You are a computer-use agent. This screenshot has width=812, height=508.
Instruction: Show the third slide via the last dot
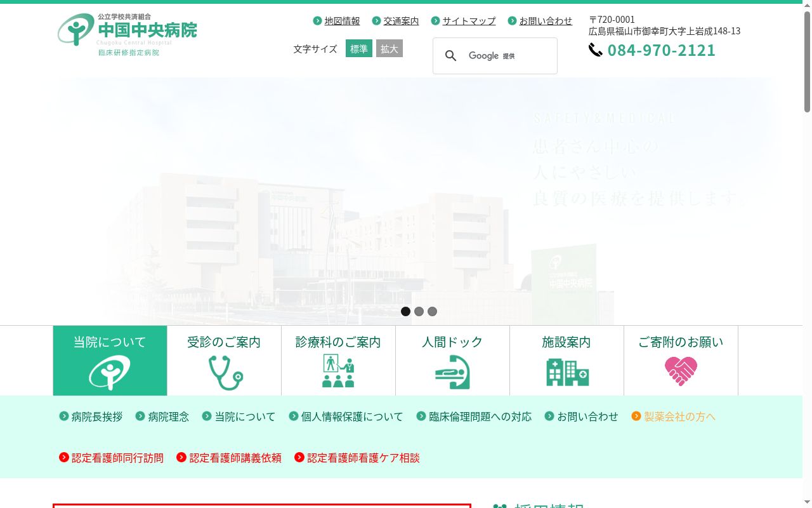(x=433, y=311)
